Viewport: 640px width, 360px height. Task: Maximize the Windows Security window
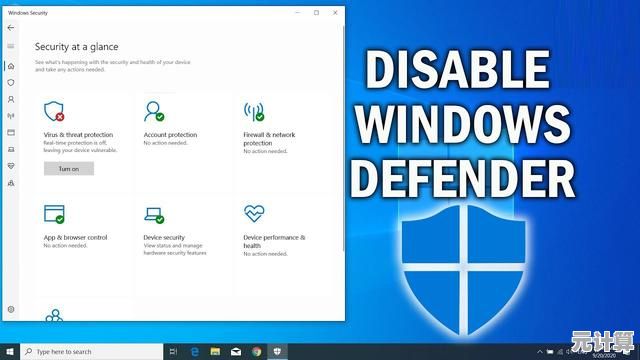pyautogui.click(x=316, y=13)
